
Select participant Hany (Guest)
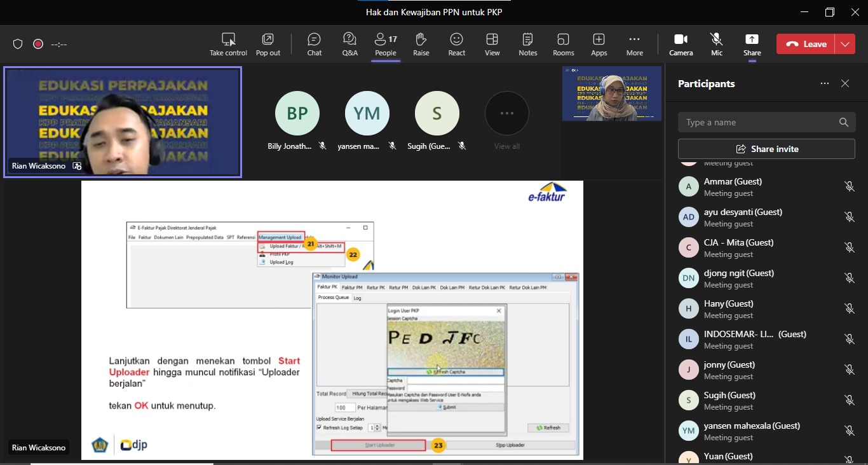click(766, 309)
